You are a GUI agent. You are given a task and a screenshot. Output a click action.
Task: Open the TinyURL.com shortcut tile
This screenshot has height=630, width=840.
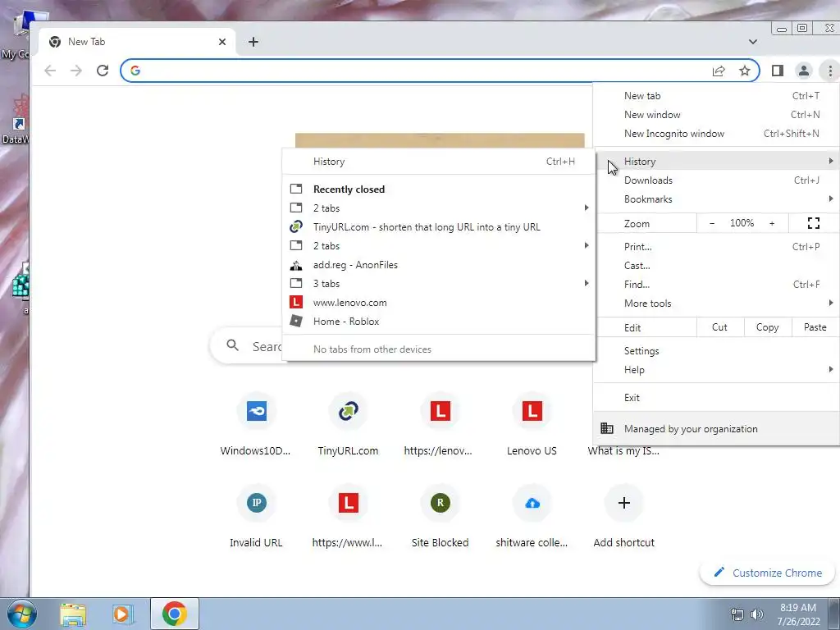point(348,424)
